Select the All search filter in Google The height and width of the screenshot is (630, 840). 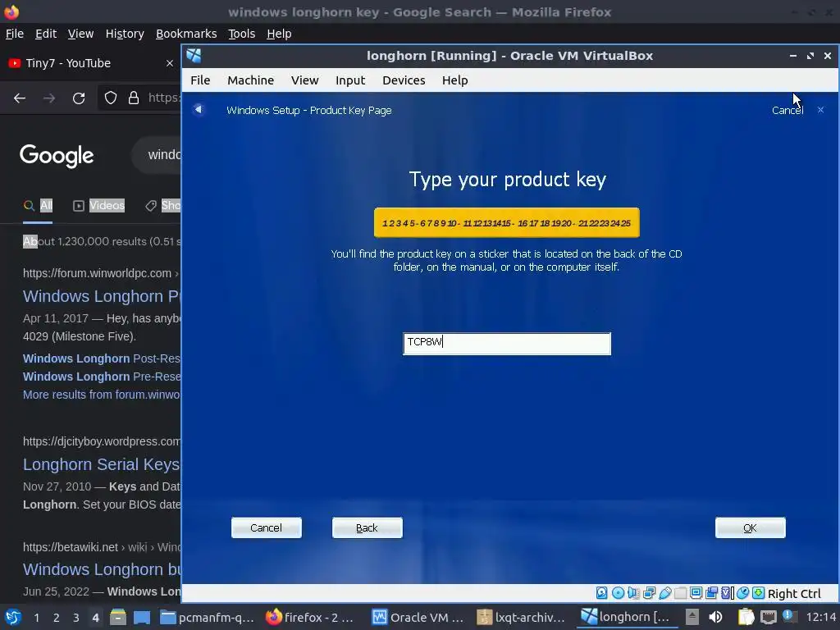coord(38,205)
